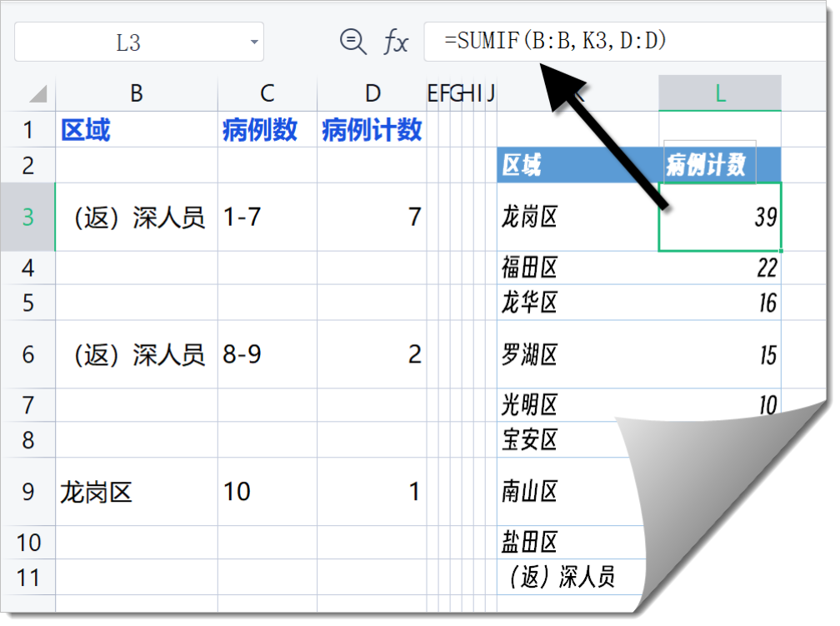Click cell with value 1 in row 9

click(372, 492)
